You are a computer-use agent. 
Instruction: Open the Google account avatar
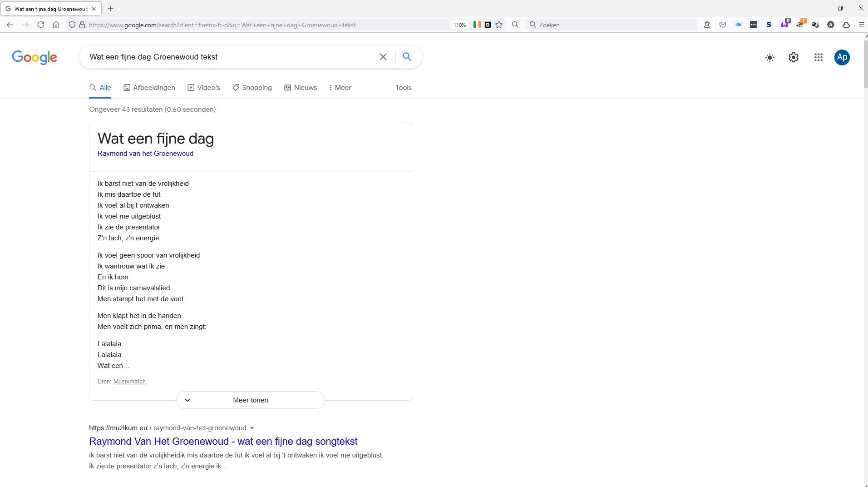[x=842, y=57]
